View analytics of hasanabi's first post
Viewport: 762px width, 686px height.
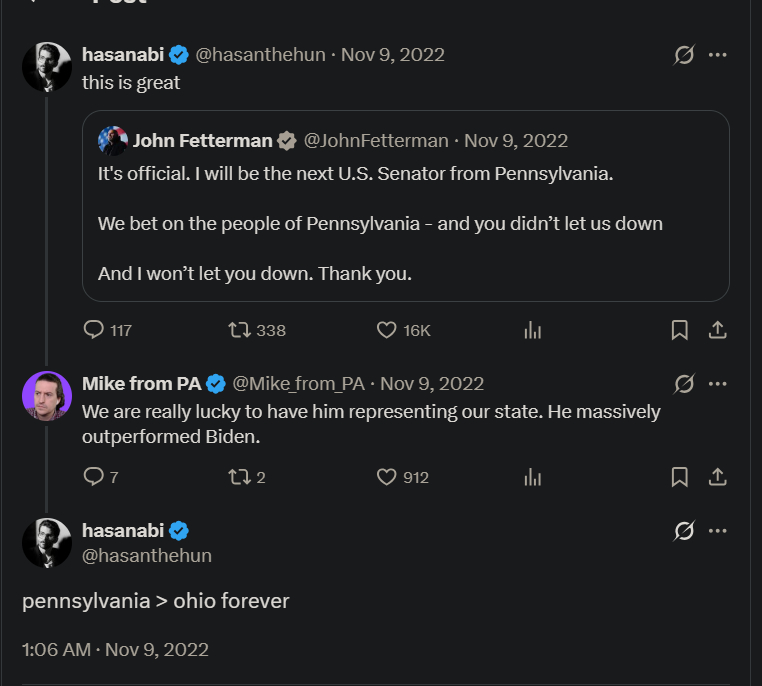click(533, 330)
